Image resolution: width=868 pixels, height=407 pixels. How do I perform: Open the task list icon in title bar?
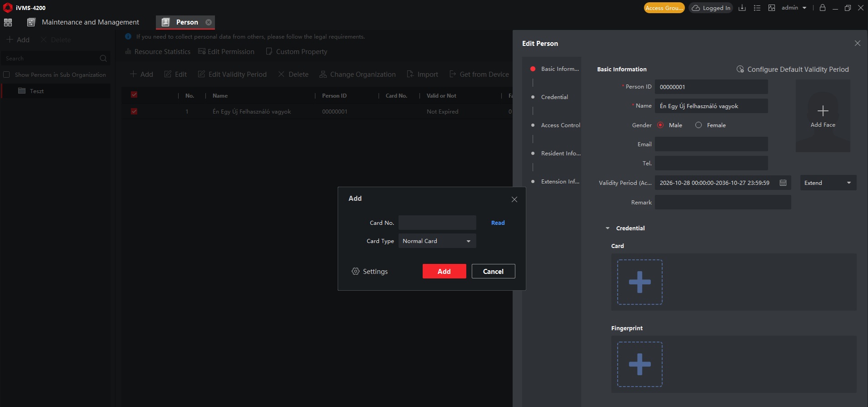click(x=757, y=8)
